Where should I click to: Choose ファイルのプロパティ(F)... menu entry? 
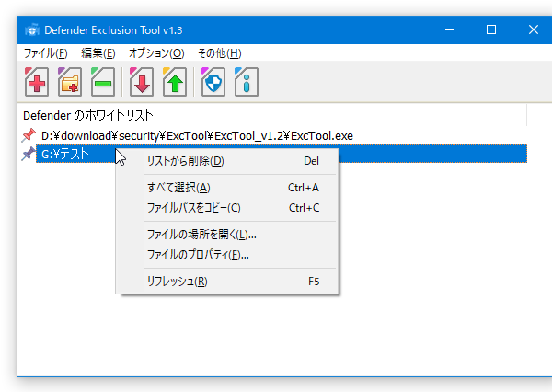(x=227, y=255)
